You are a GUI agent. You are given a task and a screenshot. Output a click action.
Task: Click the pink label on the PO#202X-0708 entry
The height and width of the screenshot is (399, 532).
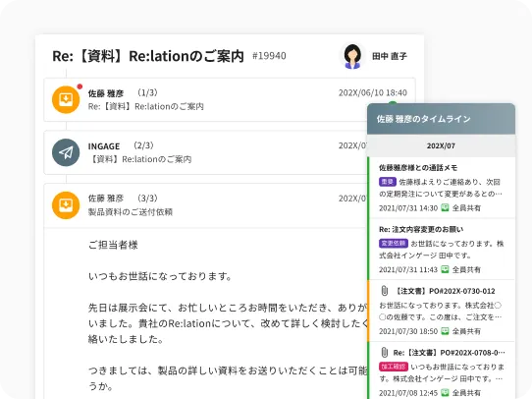tap(394, 367)
